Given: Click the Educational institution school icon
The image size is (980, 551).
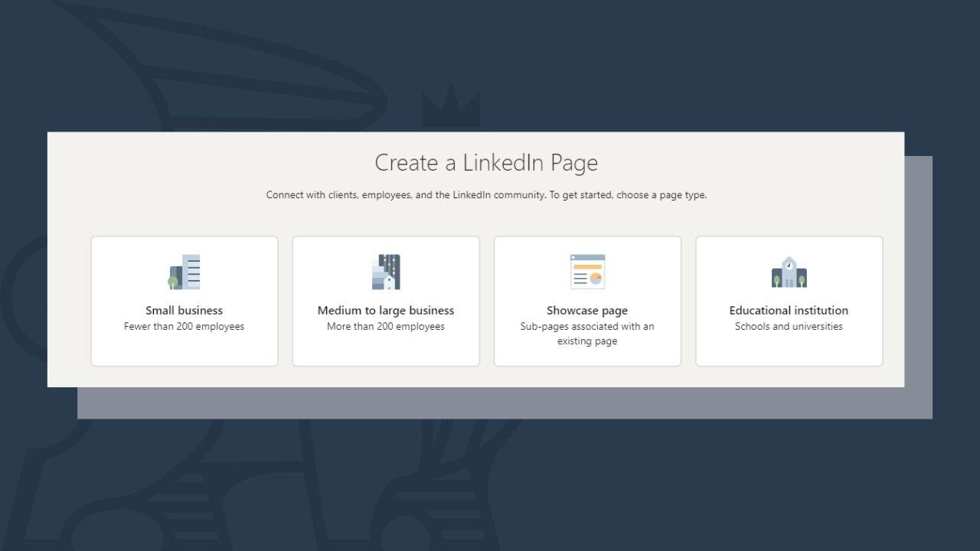Looking at the screenshot, I should pyautogui.click(x=789, y=272).
